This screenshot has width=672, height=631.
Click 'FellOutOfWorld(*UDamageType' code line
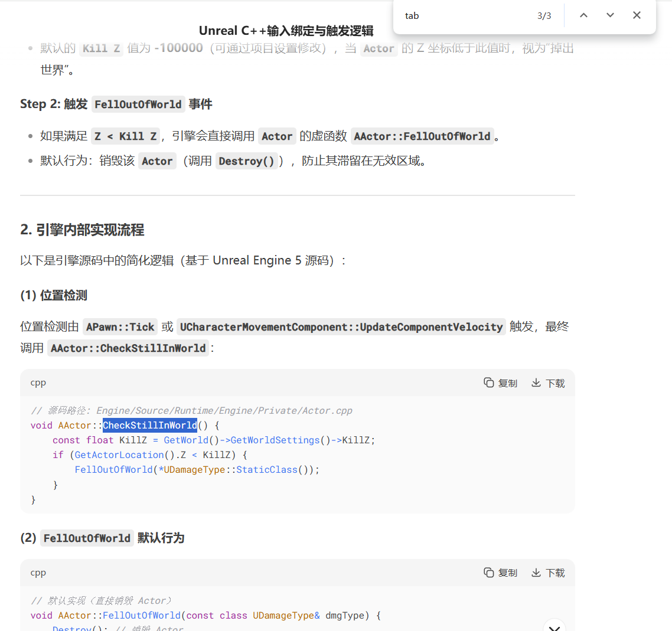197,469
